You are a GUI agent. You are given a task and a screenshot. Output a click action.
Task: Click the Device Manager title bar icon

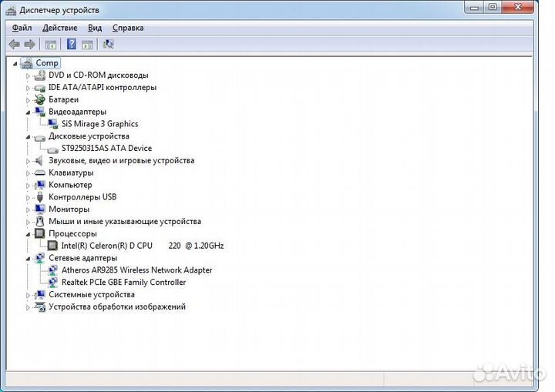click(11, 10)
